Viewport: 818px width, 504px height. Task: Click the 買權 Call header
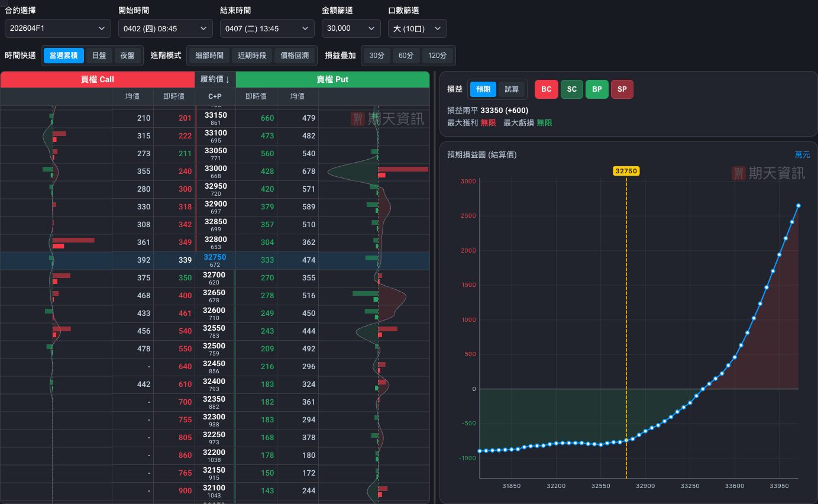[x=98, y=79]
